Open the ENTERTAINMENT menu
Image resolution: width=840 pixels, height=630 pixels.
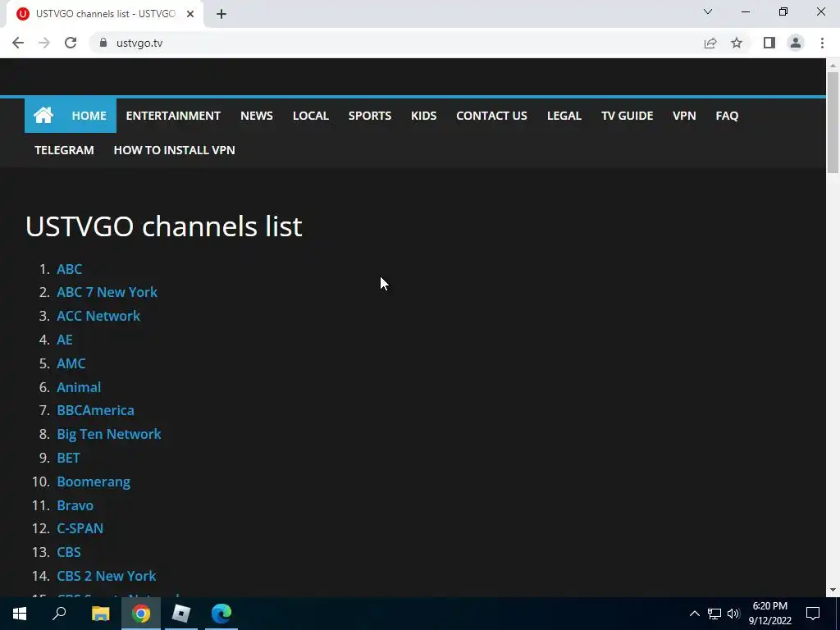pos(173,116)
